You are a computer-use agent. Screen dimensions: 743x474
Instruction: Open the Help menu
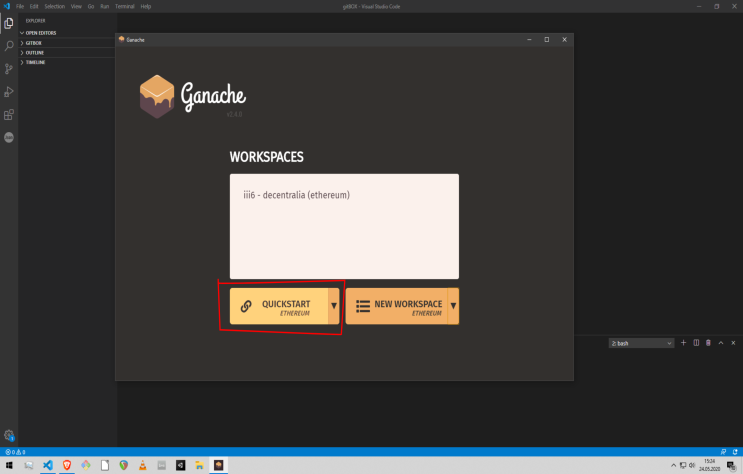pos(146,7)
